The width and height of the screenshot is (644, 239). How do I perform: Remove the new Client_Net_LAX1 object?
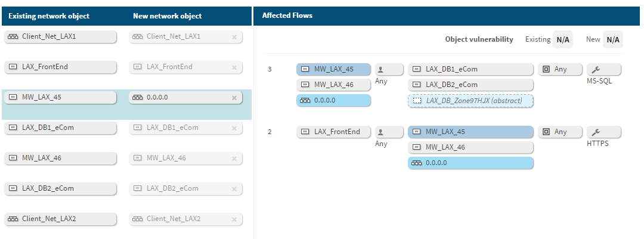point(234,37)
